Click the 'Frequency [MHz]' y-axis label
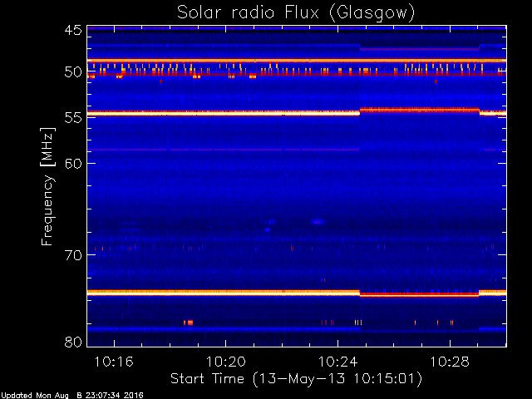Image resolution: width=532 pixels, height=399 pixels. (x=47, y=186)
